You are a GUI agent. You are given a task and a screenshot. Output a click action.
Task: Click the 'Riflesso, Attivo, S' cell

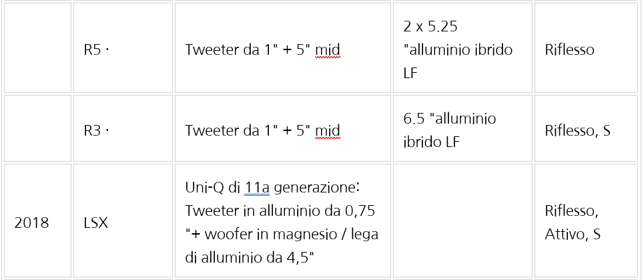pyautogui.click(x=586, y=221)
